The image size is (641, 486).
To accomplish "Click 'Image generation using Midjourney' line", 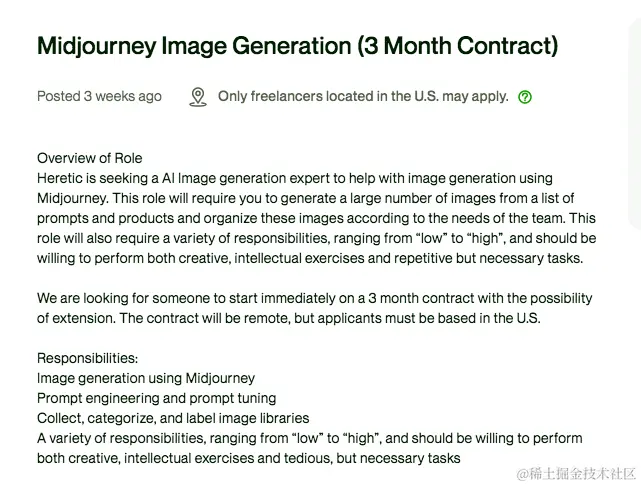I will pos(146,378).
